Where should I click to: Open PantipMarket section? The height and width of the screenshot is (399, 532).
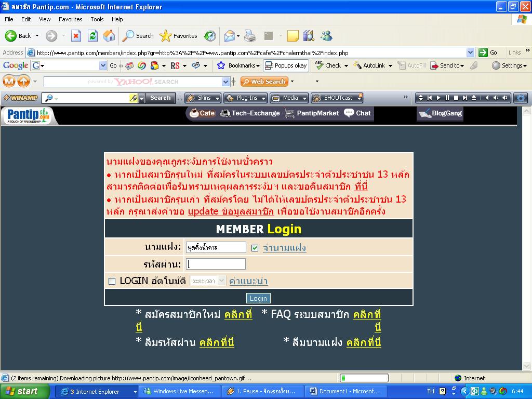click(x=312, y=113)
